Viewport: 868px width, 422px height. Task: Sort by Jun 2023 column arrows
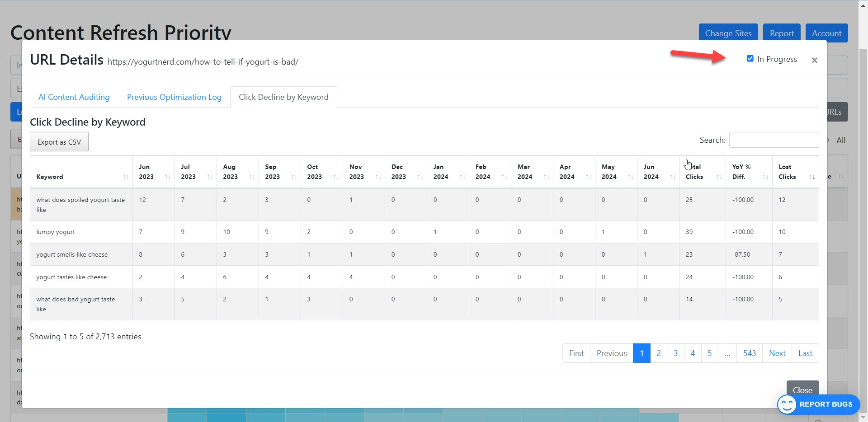(168, 177)
